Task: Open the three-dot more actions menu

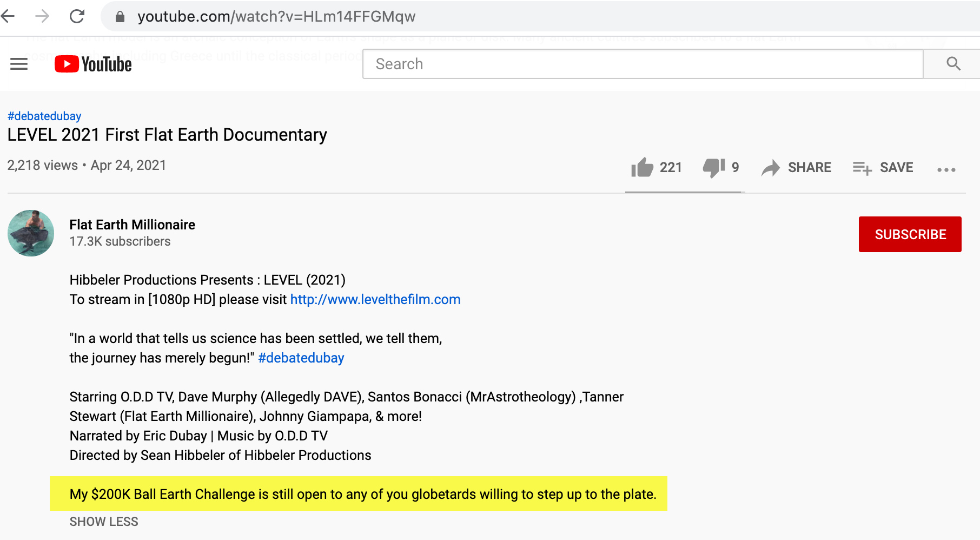Action: click(946, 169)
